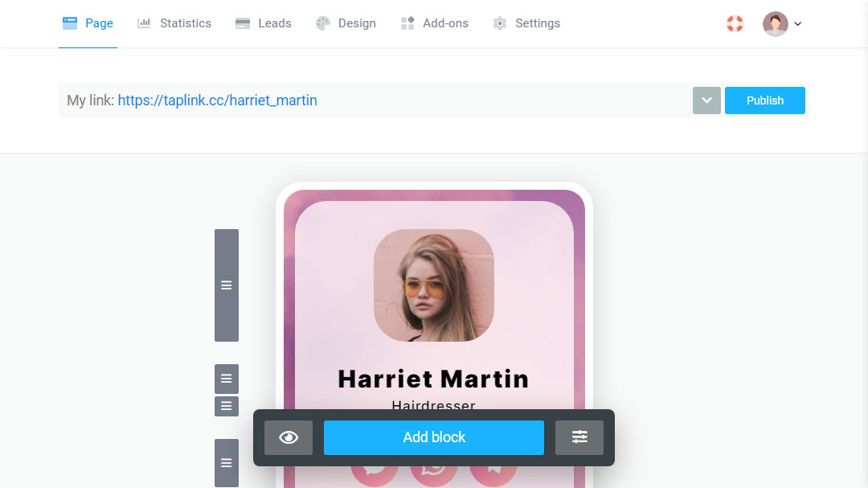Image resolution: width=868 pixels, height=488 pixels.
Task: Click the drag handle beside the avatar block
Action: 227,285
